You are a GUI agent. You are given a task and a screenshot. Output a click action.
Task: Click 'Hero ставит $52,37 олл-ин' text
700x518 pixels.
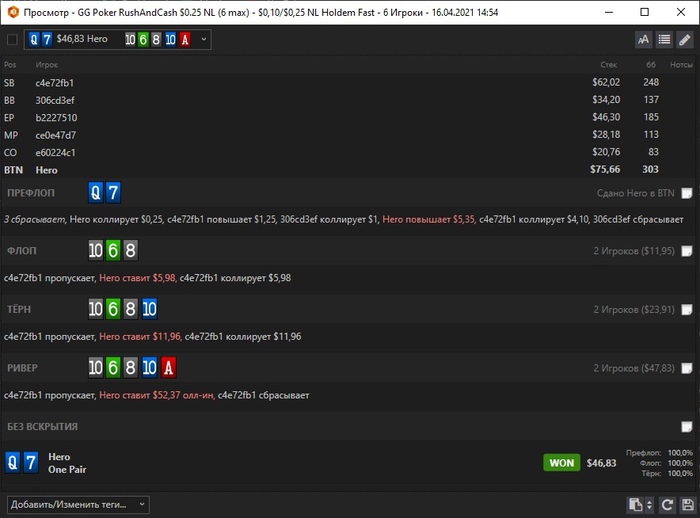tap(156, 395)
